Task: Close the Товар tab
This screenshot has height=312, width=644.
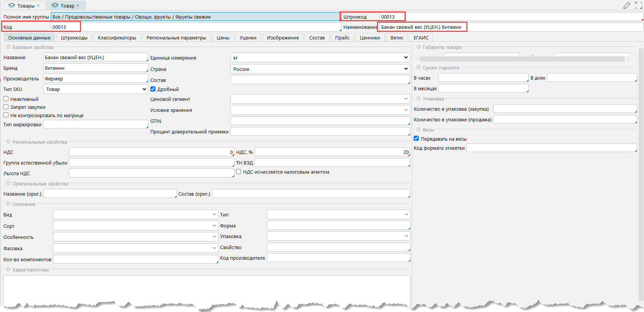Action: tap(78, 6)
